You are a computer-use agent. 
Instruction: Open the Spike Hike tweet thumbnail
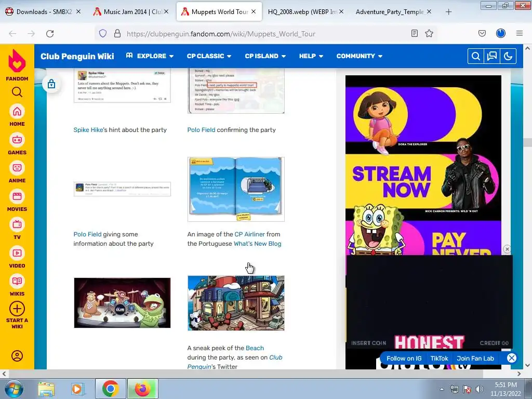coord(122,85)
